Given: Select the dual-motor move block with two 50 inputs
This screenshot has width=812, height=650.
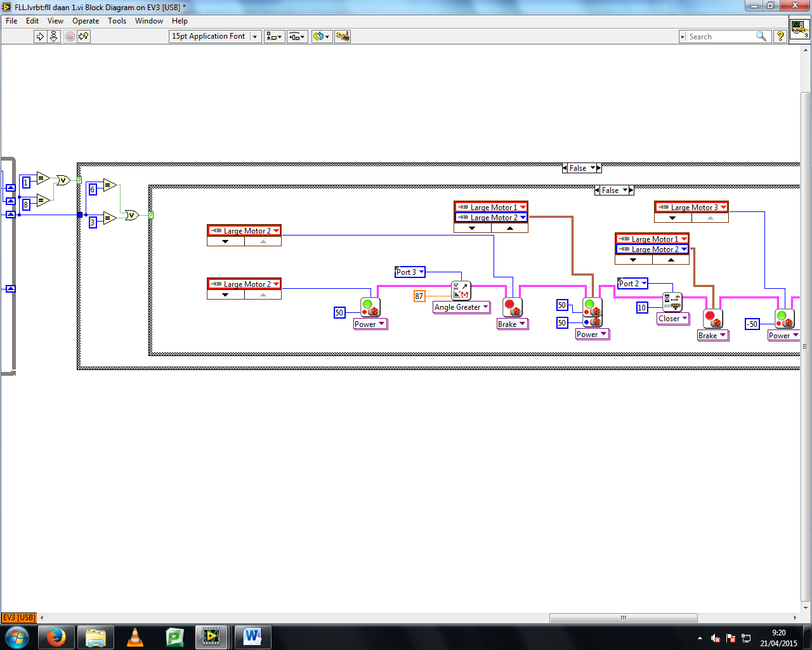Looking at the screenshot, I should point(593,312).
